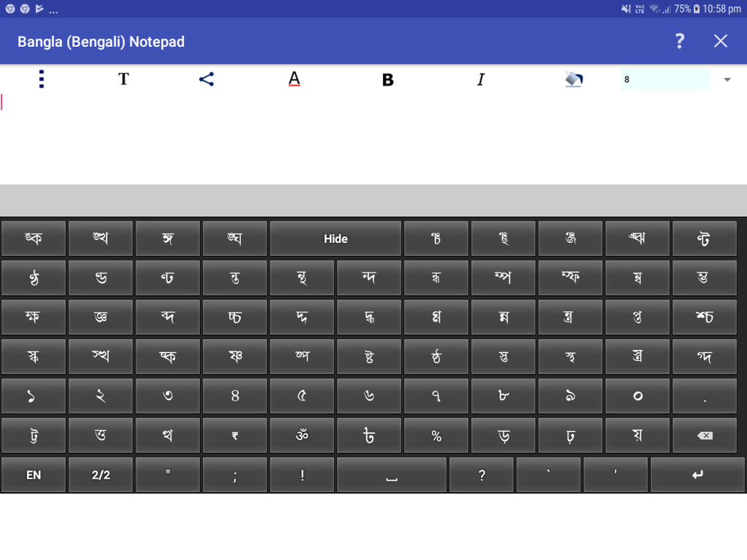Open the three-dot overflow menu
The height and width of the screenshot is (560, 747).
tap(42, 79)
